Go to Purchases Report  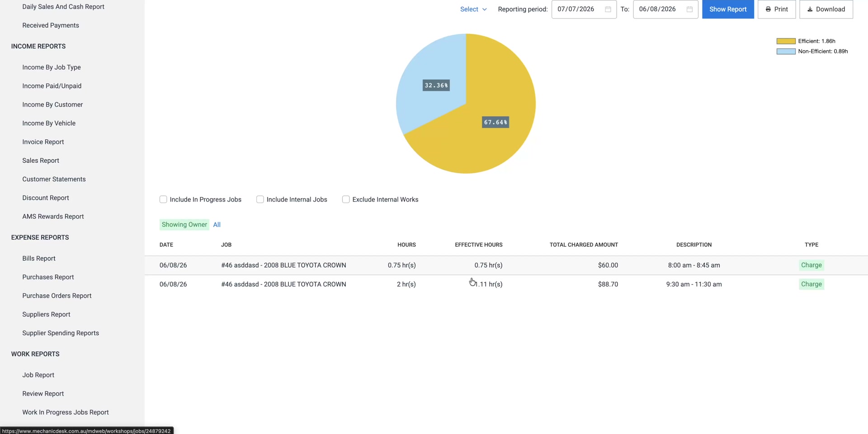point(48,277)
